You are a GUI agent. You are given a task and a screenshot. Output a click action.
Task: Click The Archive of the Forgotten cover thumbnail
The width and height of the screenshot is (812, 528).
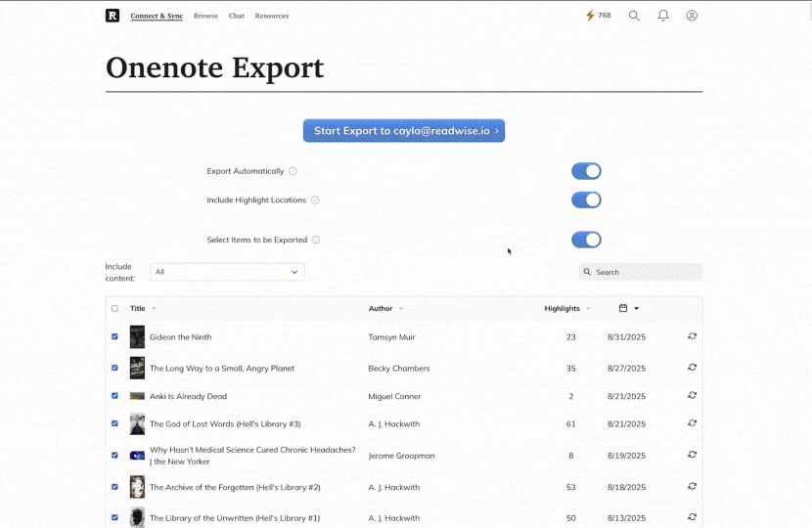137,487
